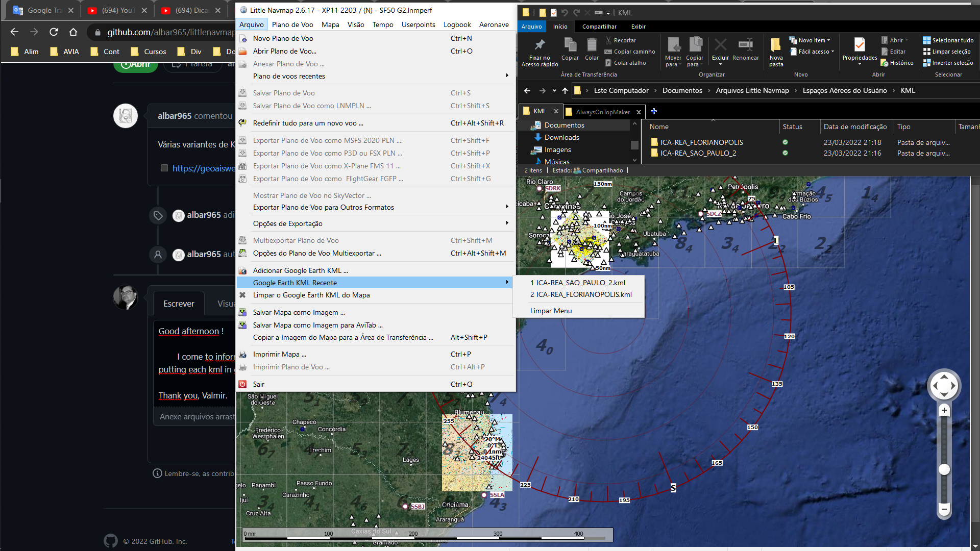Click the map zoom slider handle
Viewport: 980px width, 551px height.
(944, 469)
